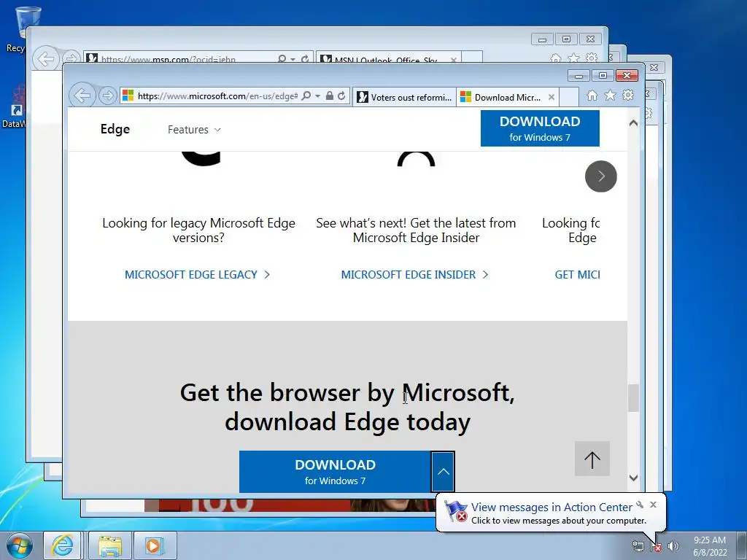The image size is (747, 560).
Task: Click forward arrow in the front IE window
Action: click(108, 96)
